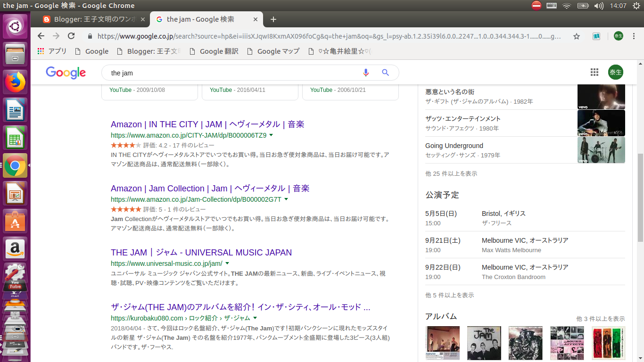Open the Amazon IN THE CITY result
This screenshot has height=362, width=644.
pos(207,124)
